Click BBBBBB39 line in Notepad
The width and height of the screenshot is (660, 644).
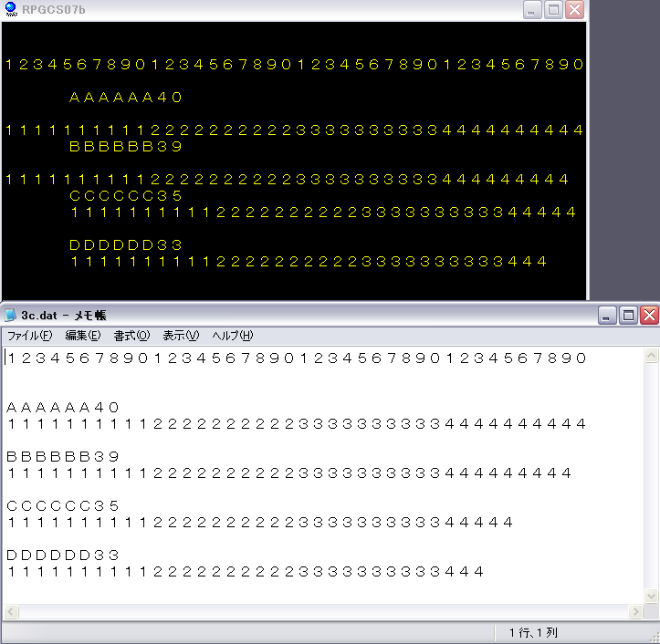tap(63, 456)
